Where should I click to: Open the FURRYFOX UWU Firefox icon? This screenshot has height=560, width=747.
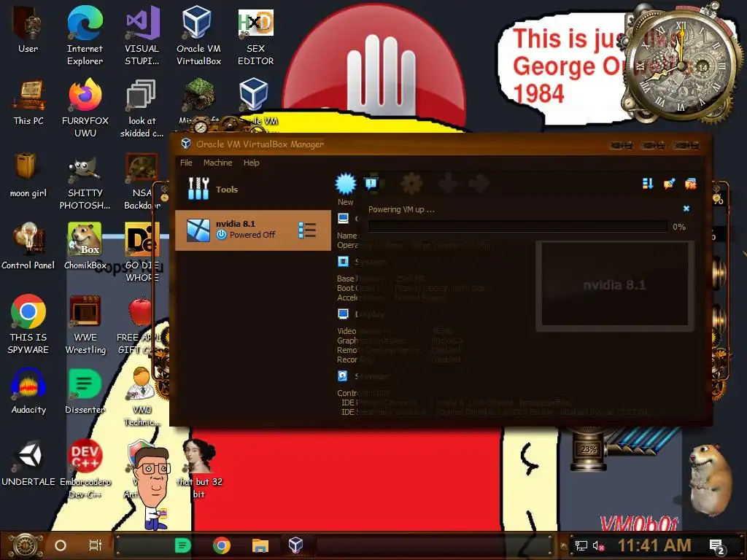pos(85,108)
